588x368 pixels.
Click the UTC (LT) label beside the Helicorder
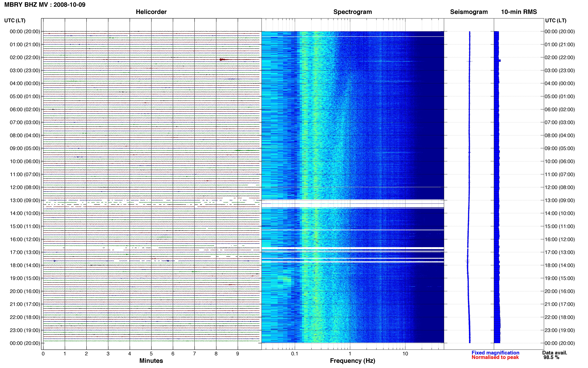point(15,20)
